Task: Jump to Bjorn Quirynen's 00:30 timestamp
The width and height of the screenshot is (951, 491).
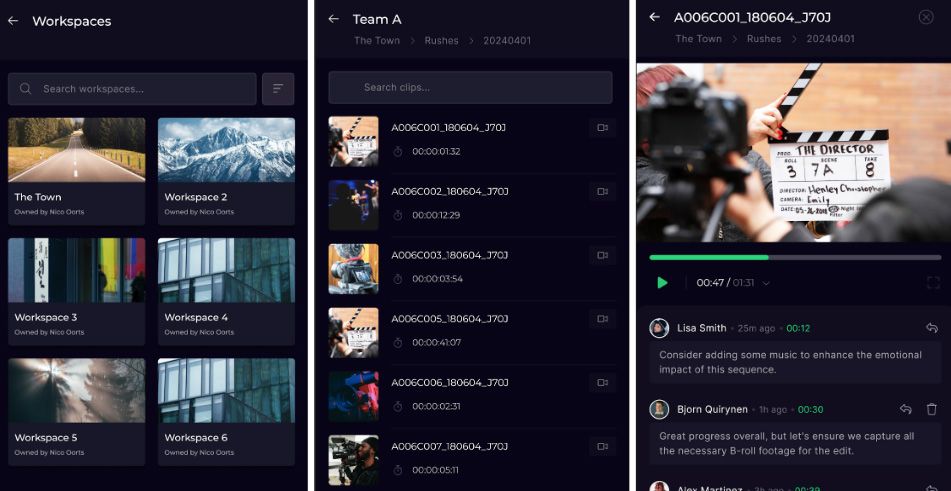Action: coord(810,410)
